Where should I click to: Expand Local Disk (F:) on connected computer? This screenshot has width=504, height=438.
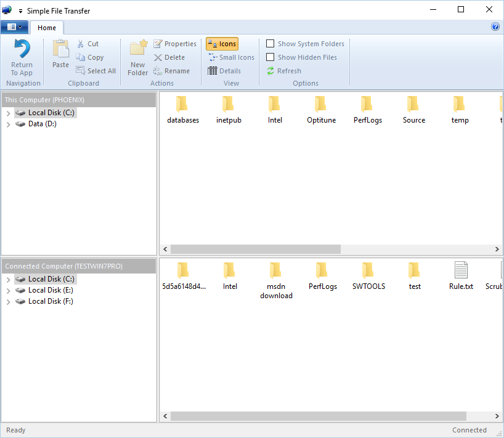pyautogui.click(x=8, y=301)
